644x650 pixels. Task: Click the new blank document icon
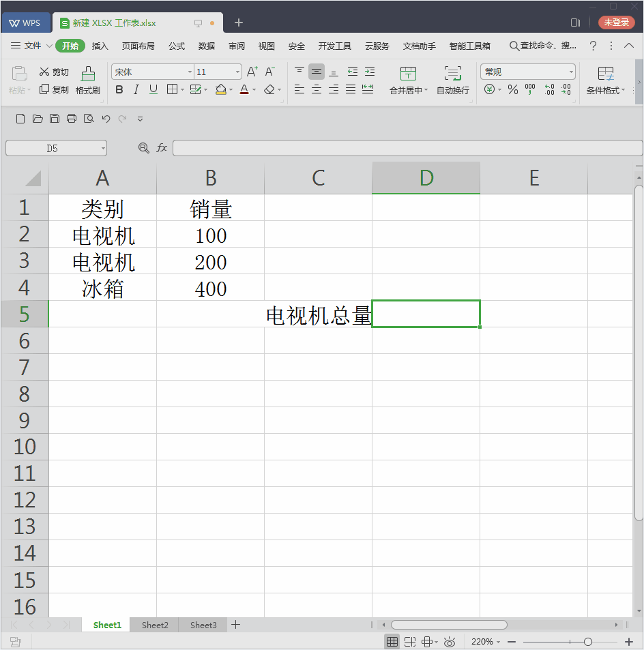coord(20,119)
